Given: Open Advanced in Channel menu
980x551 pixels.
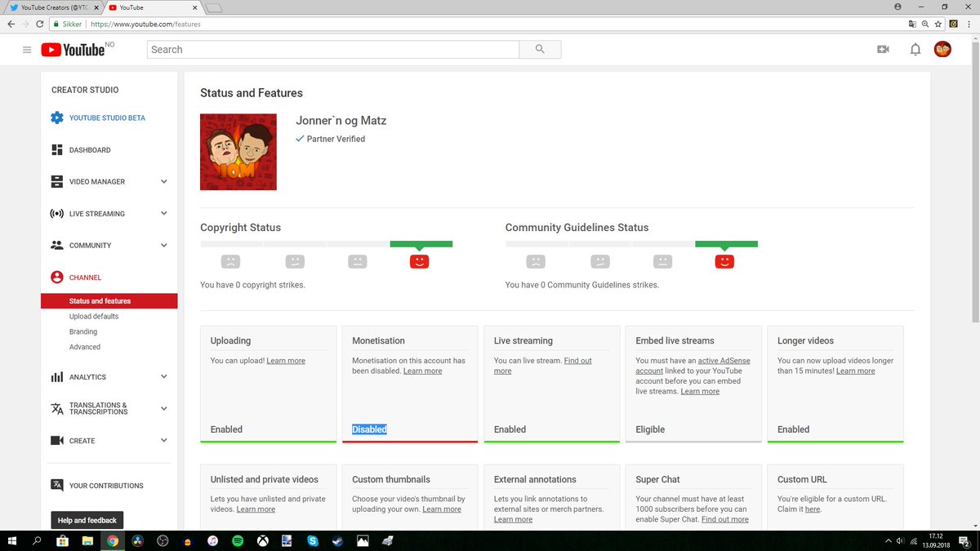Looking at the screenshot, I should [85, 347].
